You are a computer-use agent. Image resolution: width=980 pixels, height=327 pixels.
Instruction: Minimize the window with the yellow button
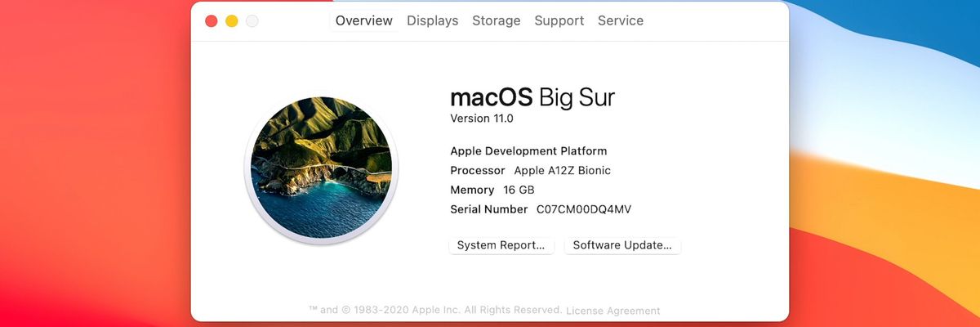(232, 21)
